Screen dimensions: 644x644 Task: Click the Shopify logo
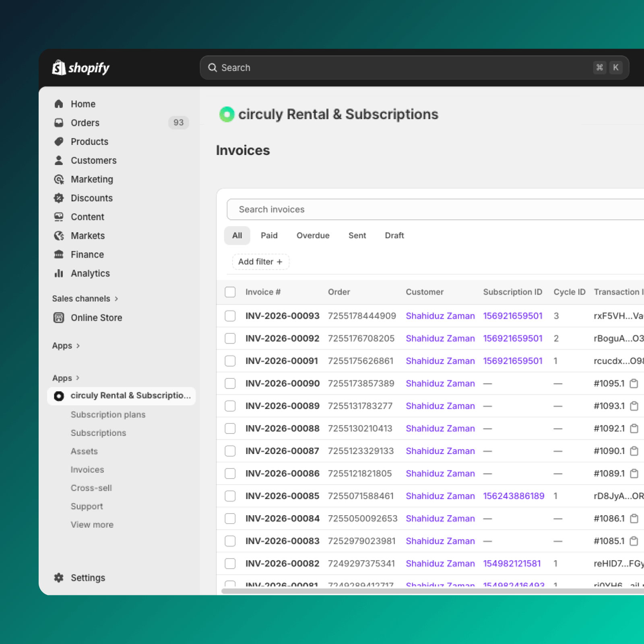(81, 68)
